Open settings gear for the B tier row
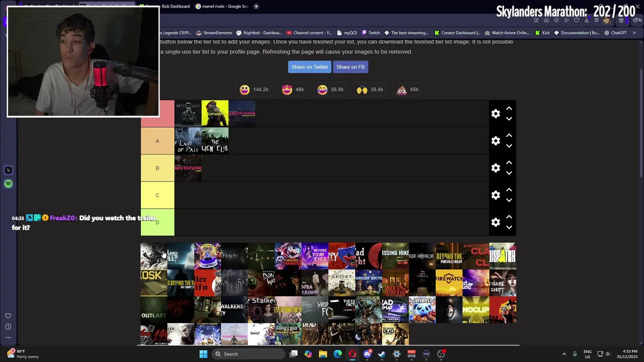The height and width of the screenshot is (362, 644). point(496,168)
